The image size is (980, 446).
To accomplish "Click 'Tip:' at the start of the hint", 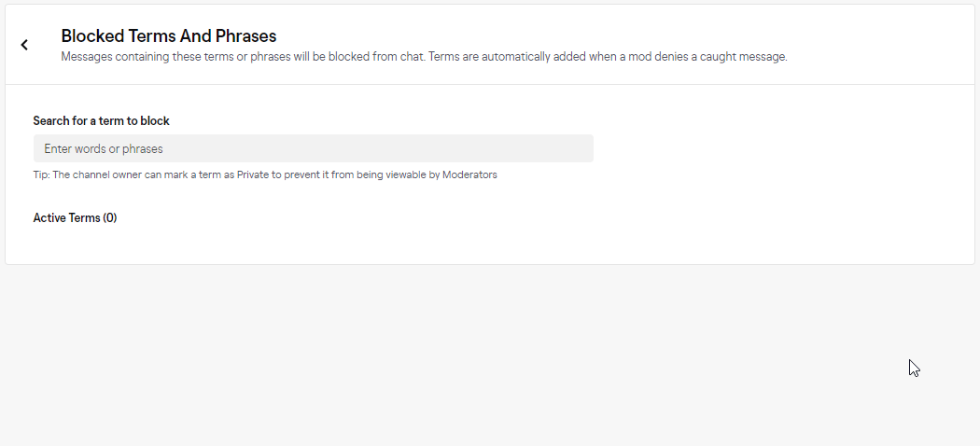I will (x=41, y=174).
